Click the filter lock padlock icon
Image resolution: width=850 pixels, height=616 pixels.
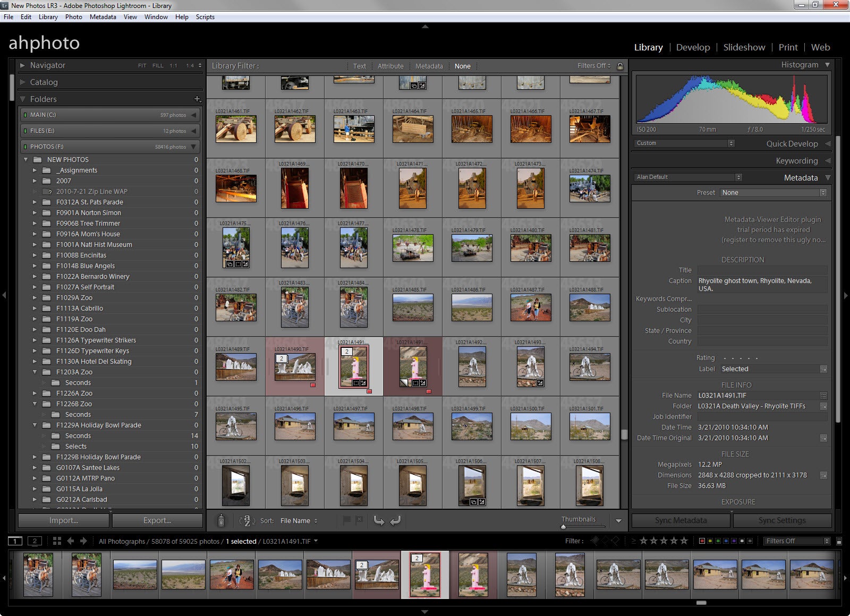(x=620, y=66)
